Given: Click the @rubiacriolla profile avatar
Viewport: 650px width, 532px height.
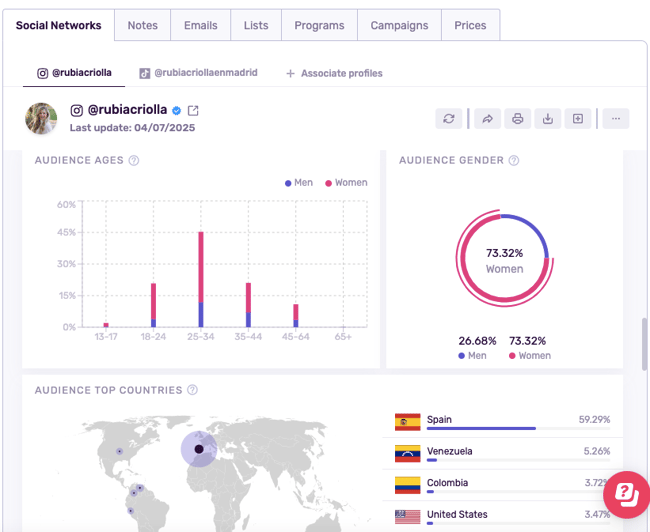Looking at the screenshot, I should [x=41, y=118].
